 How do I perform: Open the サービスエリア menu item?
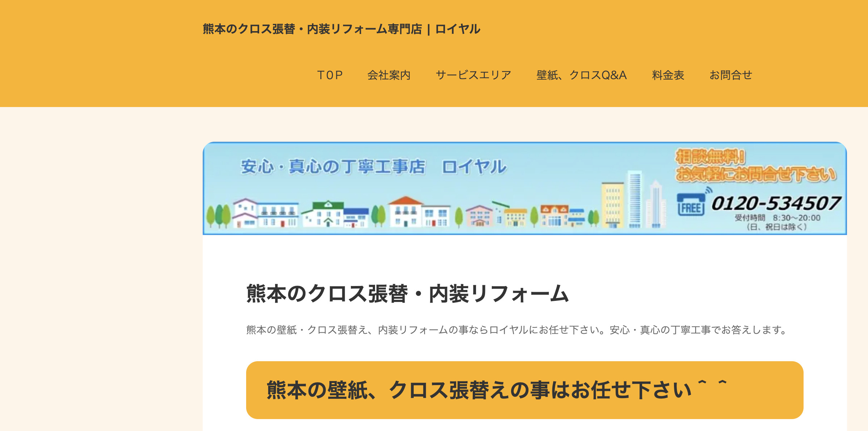click(x=473, y=75)
